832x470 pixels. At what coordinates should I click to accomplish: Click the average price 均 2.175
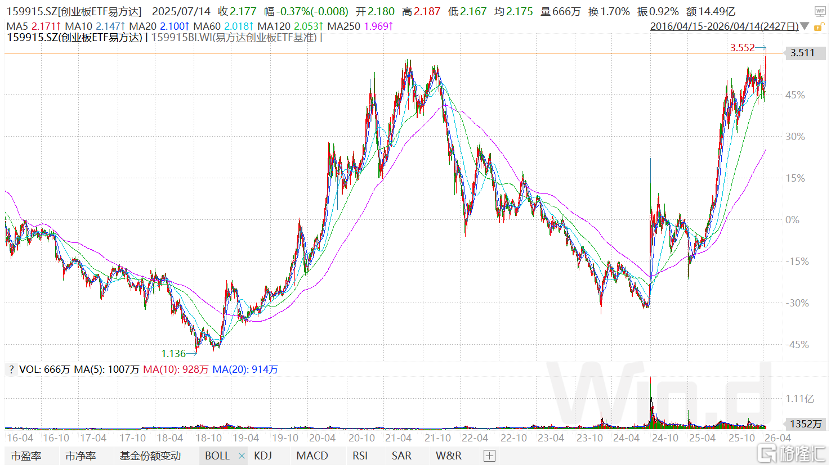click(x=513, y=11)
